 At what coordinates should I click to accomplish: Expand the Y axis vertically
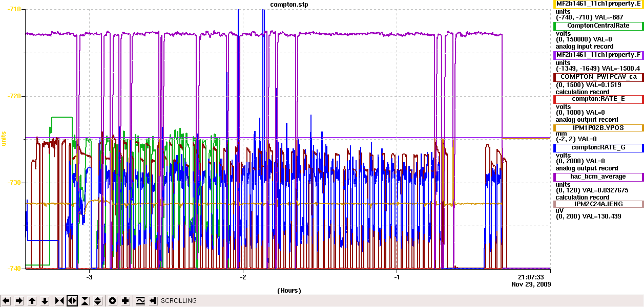[98, 301]
